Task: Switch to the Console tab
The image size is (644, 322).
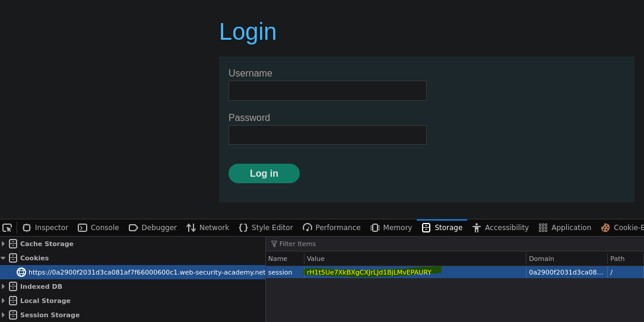Action: (x=99, y=228)
